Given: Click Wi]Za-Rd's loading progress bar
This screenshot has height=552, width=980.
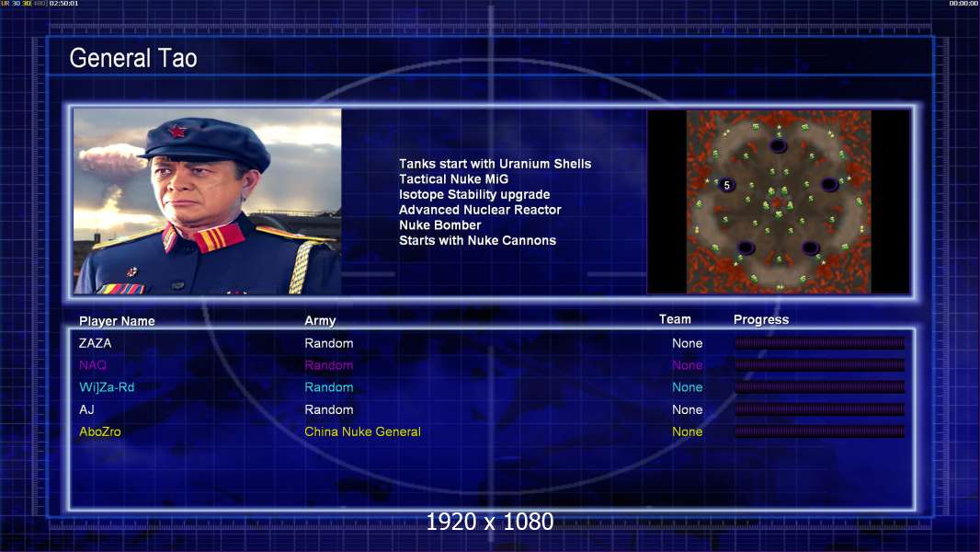Looking at the screenshot, I should (819, 387).
